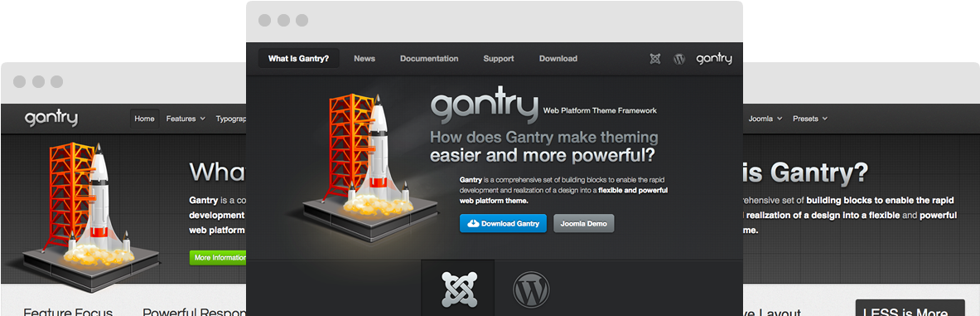Open the Download menu item
Image resolution: width=980 pixels, height=316 pixels.
tap(558, 58)
